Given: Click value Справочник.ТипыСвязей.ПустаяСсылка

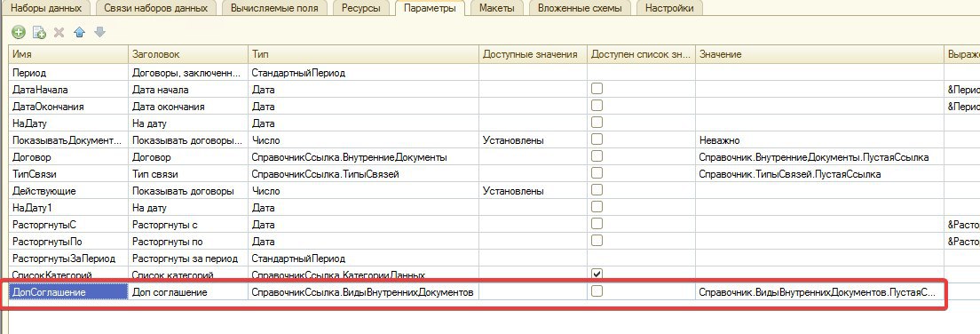Looking at the screenshot, I should click(820, 174).
